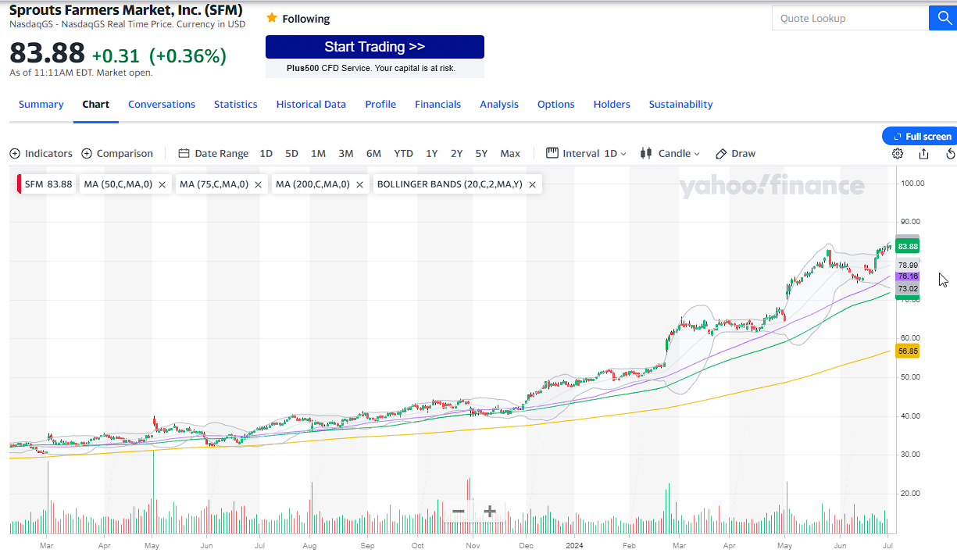Open the Financials tab
The height and width of the screenshot is (560, 957).
click(437, 105)
